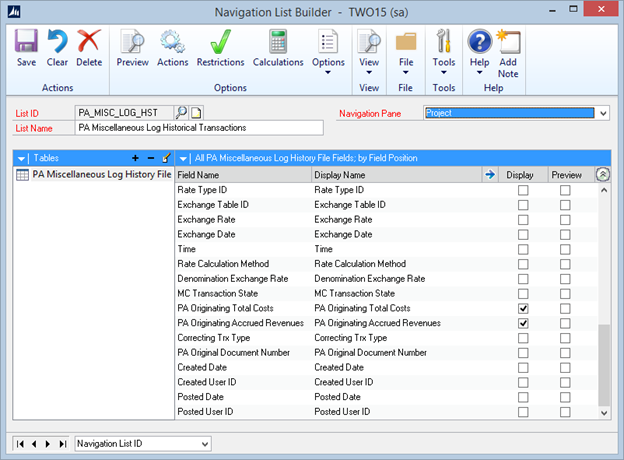Add a table with the plus icon
The width and height of the screenshot is (624, 460).
[x=135, y=158]
